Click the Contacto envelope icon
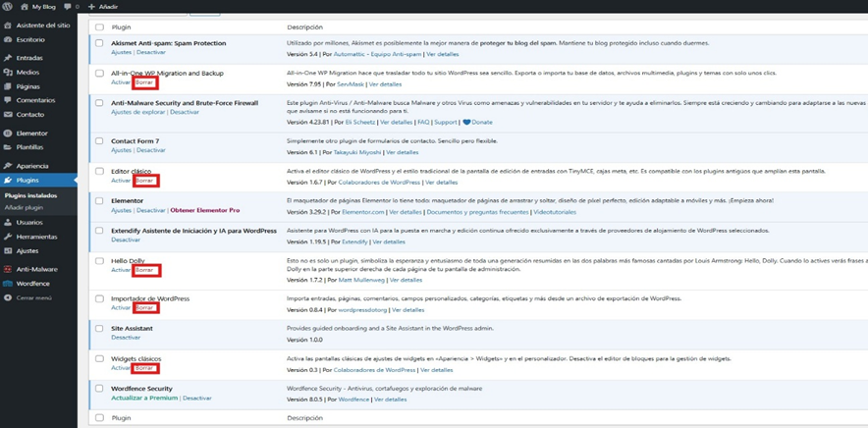The width and height of the screenshot is (868, 428). click(8, 115)
